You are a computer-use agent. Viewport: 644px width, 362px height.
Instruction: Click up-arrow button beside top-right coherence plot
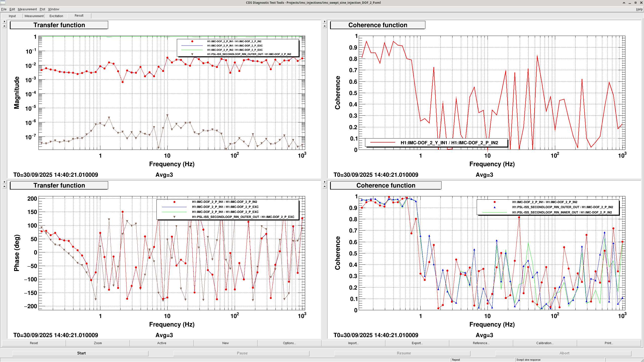coord(325,26)
